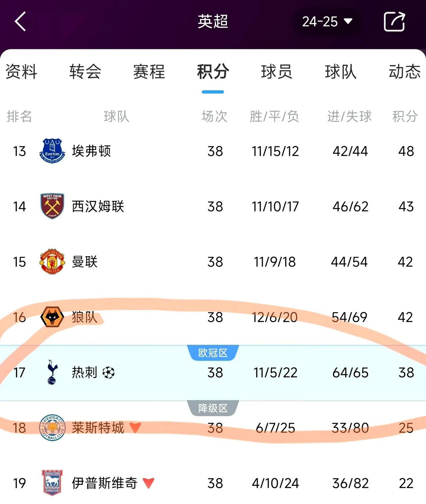426x504 pixels.
Task: Tap the back arrow icon
Action: pos(20,21)
